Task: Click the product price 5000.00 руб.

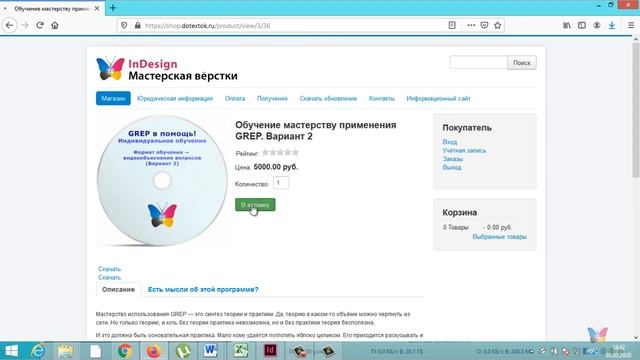Action: click(x=276, y=167)
